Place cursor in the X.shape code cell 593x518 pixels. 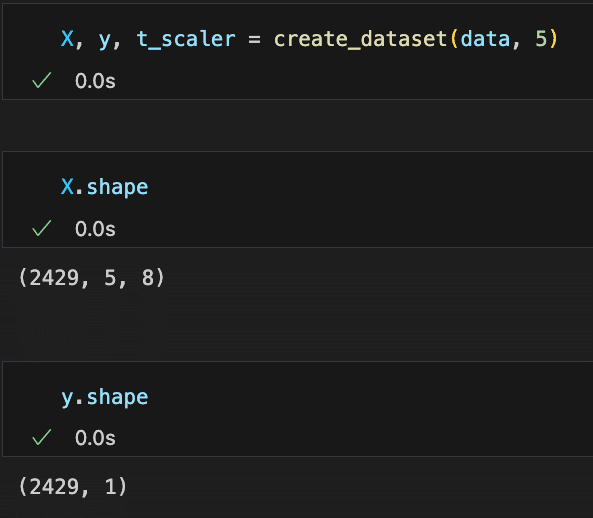pyautogui.click(x=298, y=187)
